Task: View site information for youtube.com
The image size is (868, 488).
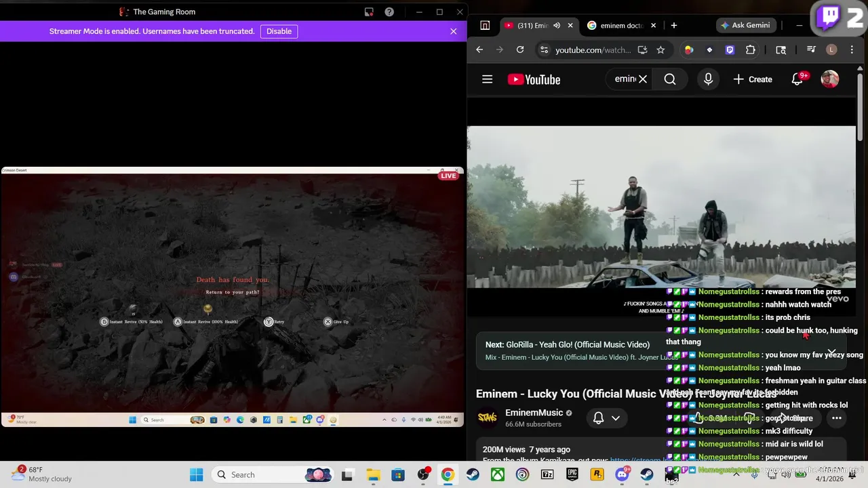Action: pos(543,49)
